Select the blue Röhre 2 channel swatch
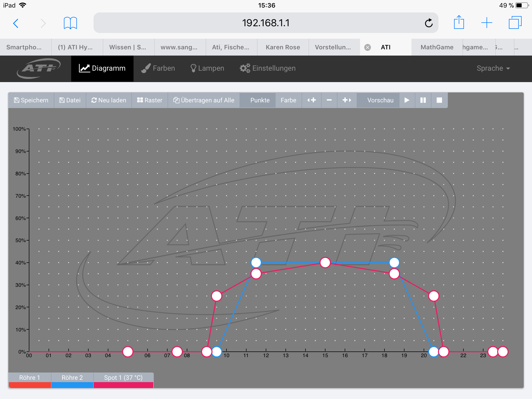Image resolution: width=532 pixels, height=399 pixels. pyautogui.click(x=72, y=385)
